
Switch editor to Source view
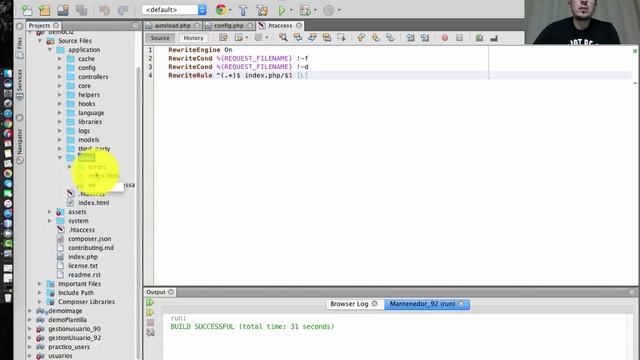click(160, 38)
